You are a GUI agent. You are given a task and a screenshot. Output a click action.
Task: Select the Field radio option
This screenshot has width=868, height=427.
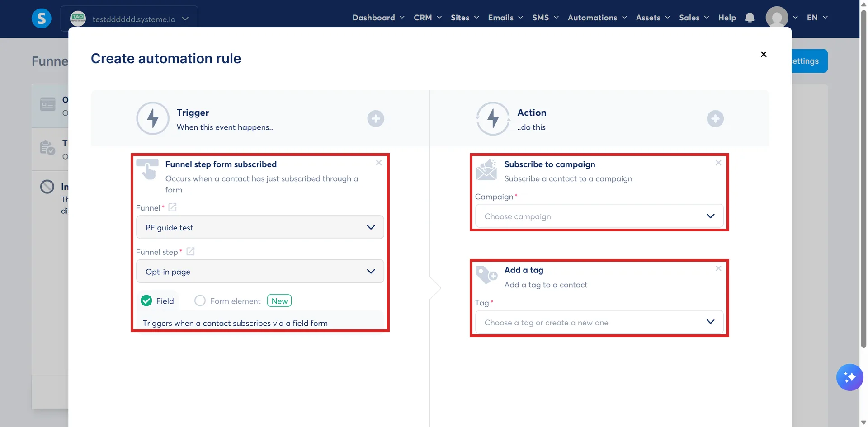coord(146,301)
